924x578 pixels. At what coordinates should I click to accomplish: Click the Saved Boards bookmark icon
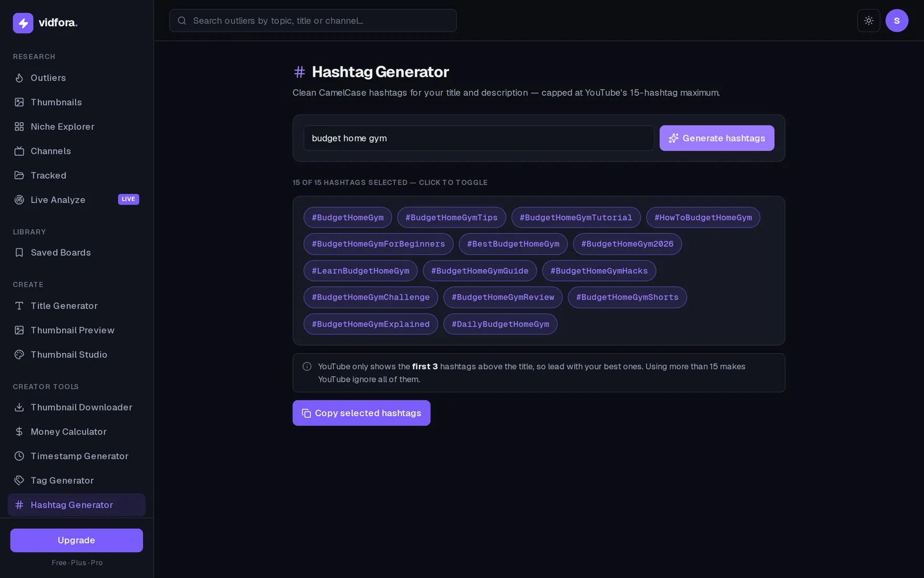tap(19, 253)
